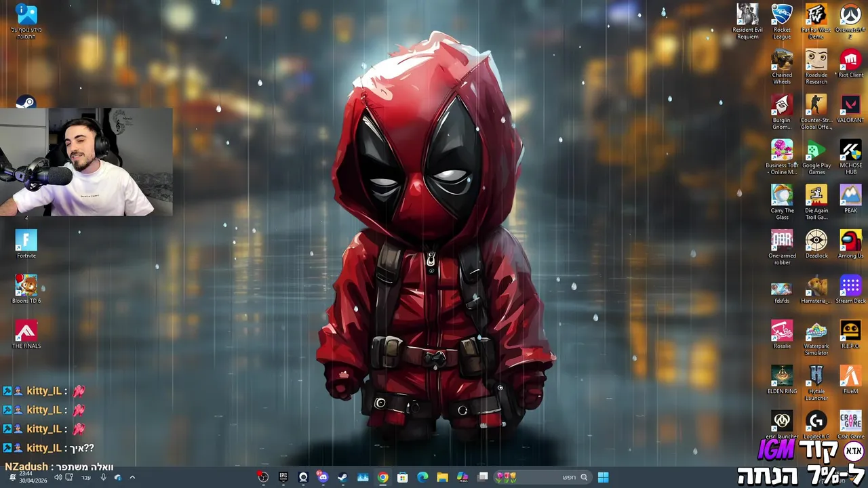The width and height of the screenshot is (868, 488).
Task: Launch Microsoft Edge from the taskbar
Action: 422,477
